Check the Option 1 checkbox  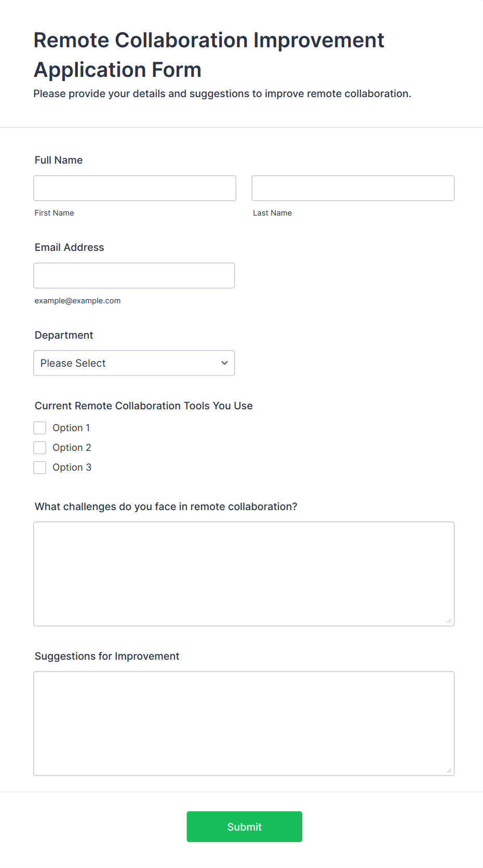tap(40, 428)
